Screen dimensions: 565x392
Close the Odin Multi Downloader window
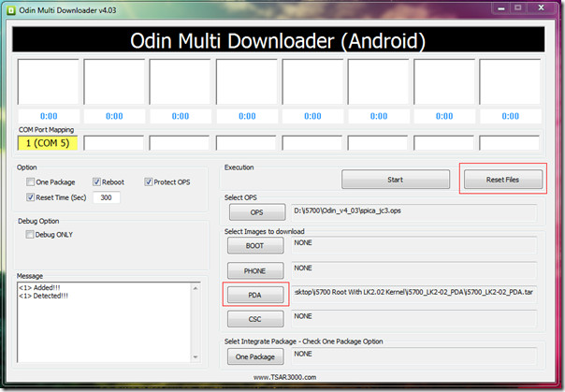tap(542, 7)
